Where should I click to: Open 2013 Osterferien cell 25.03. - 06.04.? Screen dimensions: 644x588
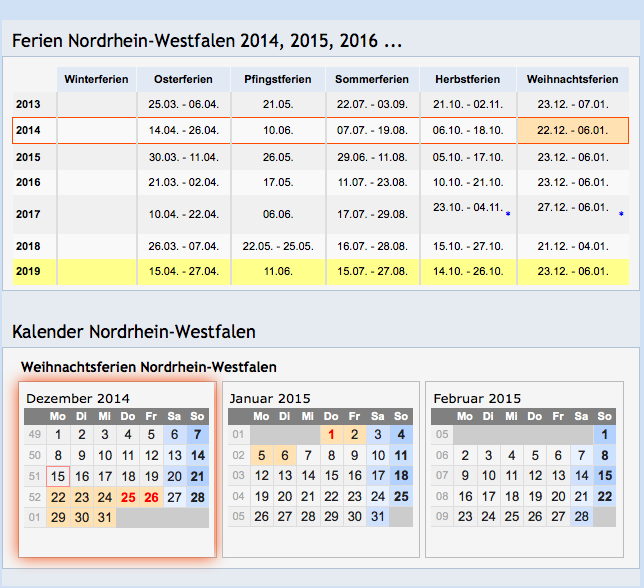coord(184,104)
